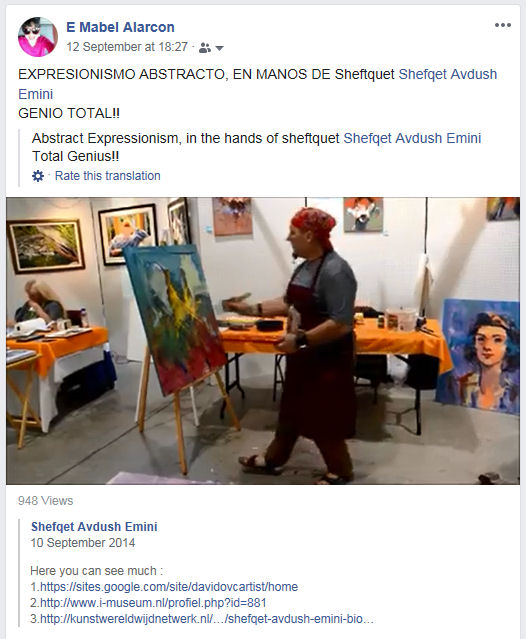Open the translation settings gear icon
The image size is (526, 639).
pyautogui.click(x=38, y=176)
